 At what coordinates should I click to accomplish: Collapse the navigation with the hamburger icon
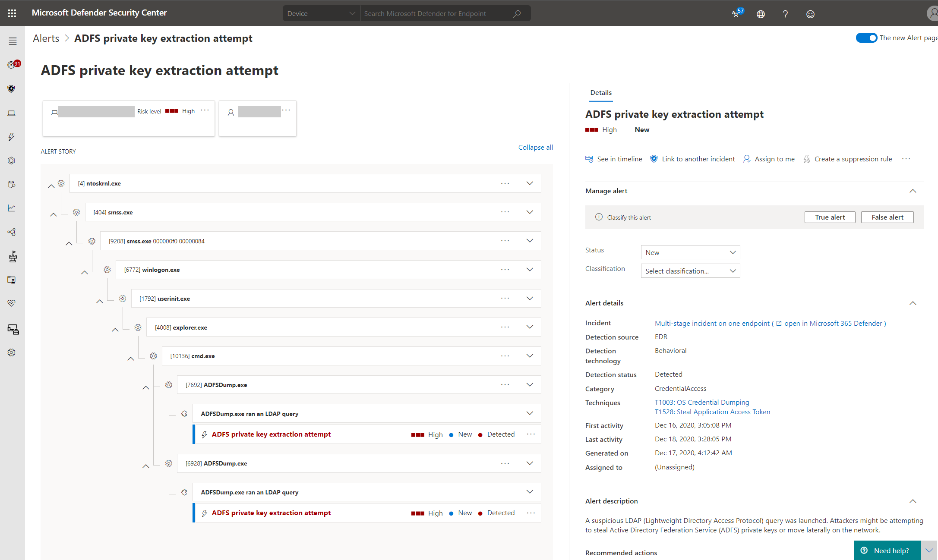coord(12,41)
